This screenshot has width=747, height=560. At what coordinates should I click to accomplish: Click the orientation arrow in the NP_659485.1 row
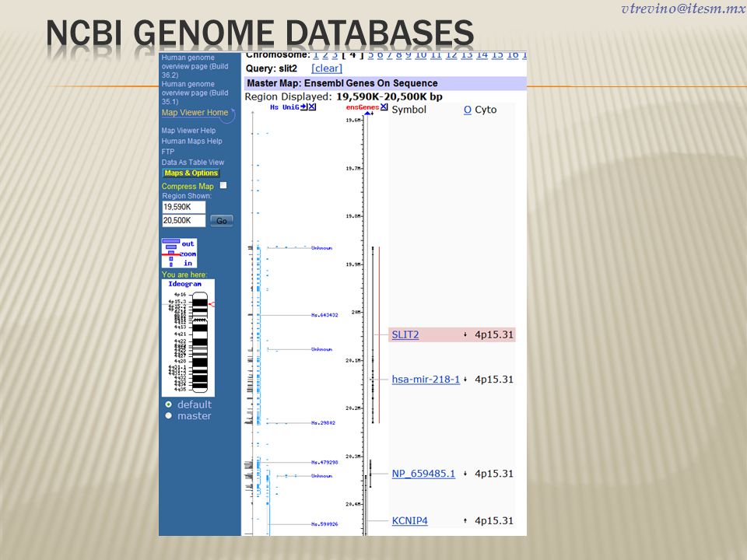pyautogui.click(x=465, y=474)
